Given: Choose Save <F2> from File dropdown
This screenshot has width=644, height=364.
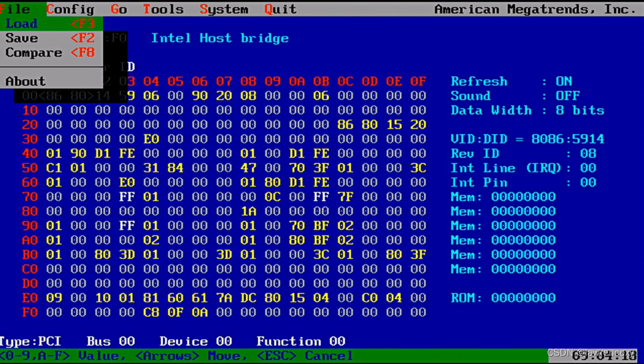Looking at the screenshot, I should [51, 38].
